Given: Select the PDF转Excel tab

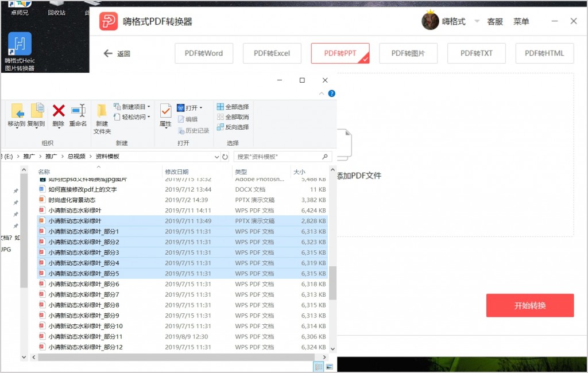Looking at the screenshot, I should pyautogui.click(x=272, y=53).
